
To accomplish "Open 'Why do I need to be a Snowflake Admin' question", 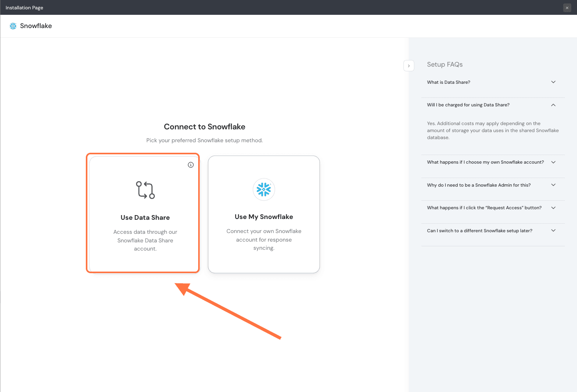I will 479,185.
